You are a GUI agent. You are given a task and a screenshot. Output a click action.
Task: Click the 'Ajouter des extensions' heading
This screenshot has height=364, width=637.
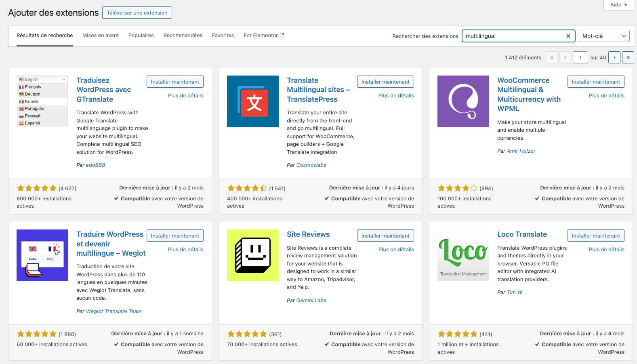53,13
